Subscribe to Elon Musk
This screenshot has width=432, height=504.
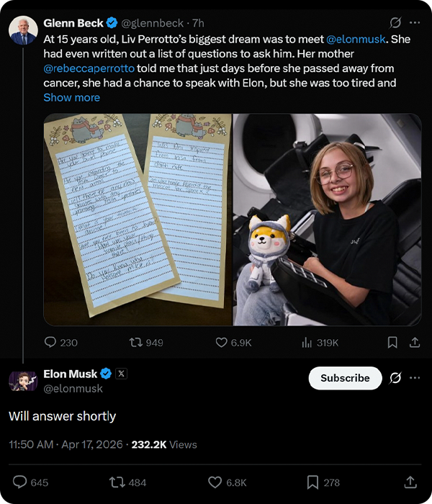tap(345, 378)
